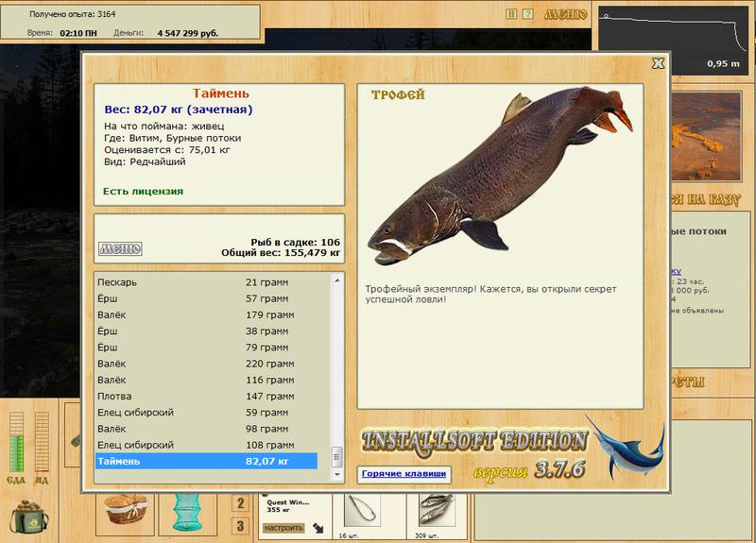Click the poison (ЯД) level bar
The width and height of the screenshot is (756, 543).
click(x=42, y=441)
